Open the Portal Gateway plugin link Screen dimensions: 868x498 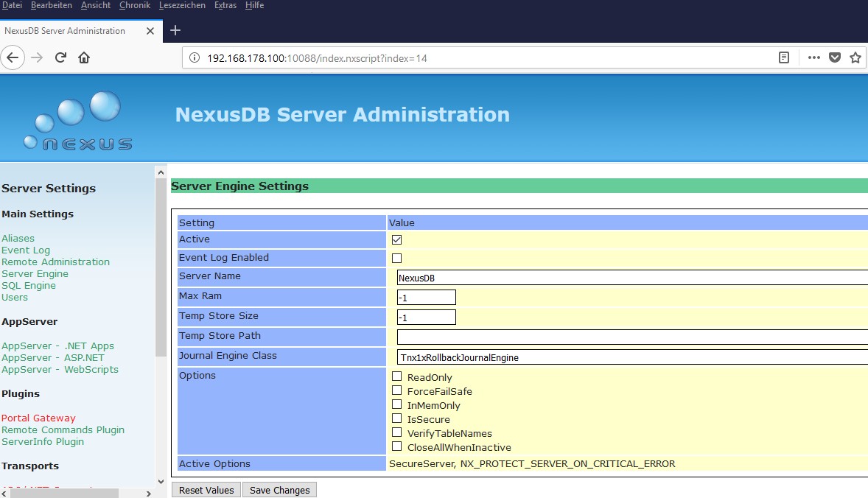click(38, 418)
